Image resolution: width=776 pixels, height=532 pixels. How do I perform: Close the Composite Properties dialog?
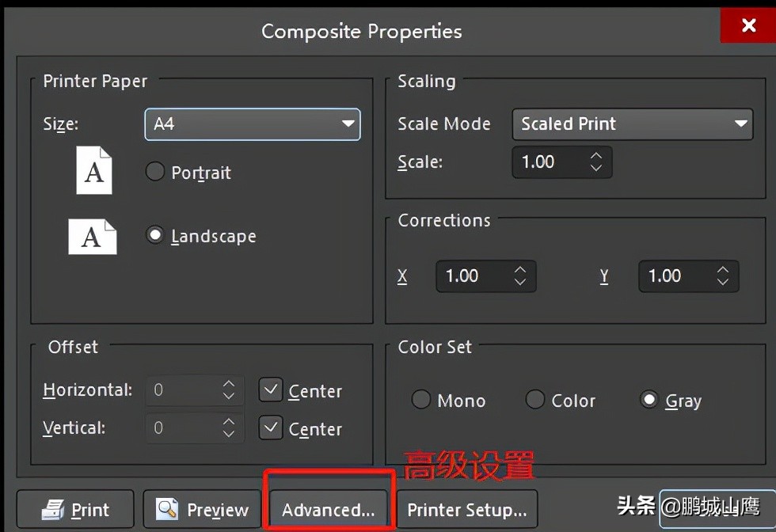click(747, 25)
